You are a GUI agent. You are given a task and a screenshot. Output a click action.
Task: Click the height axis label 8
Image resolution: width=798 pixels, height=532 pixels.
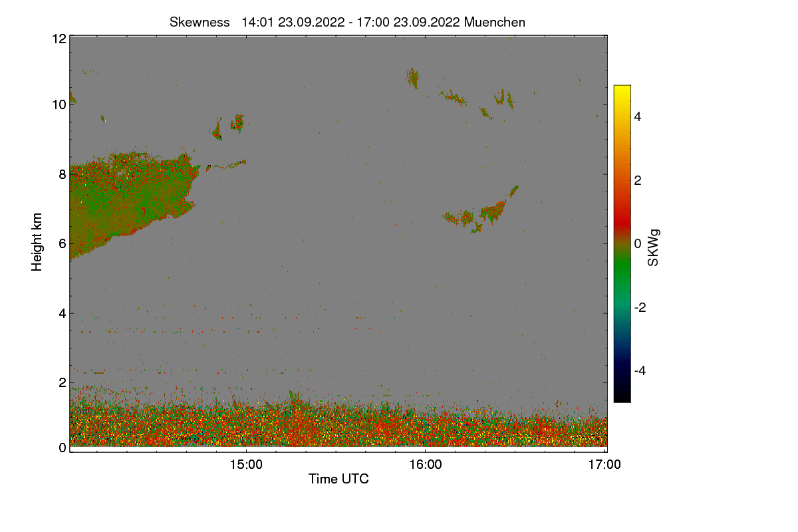tap(62, 174)
